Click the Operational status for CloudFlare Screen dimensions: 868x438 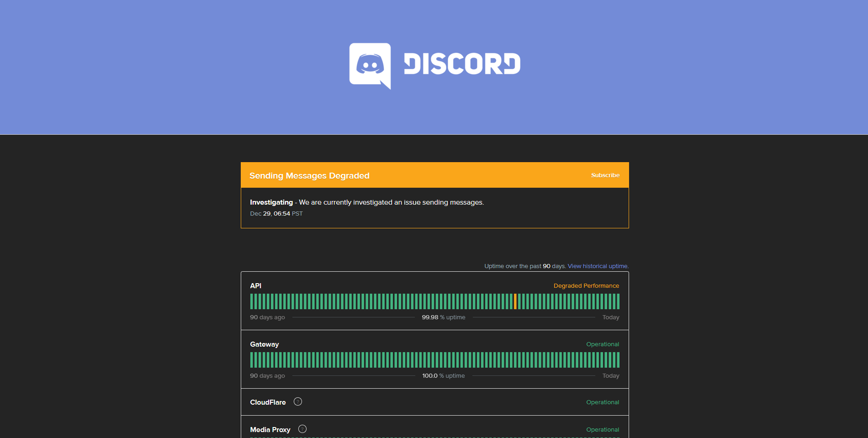point(603,402)
